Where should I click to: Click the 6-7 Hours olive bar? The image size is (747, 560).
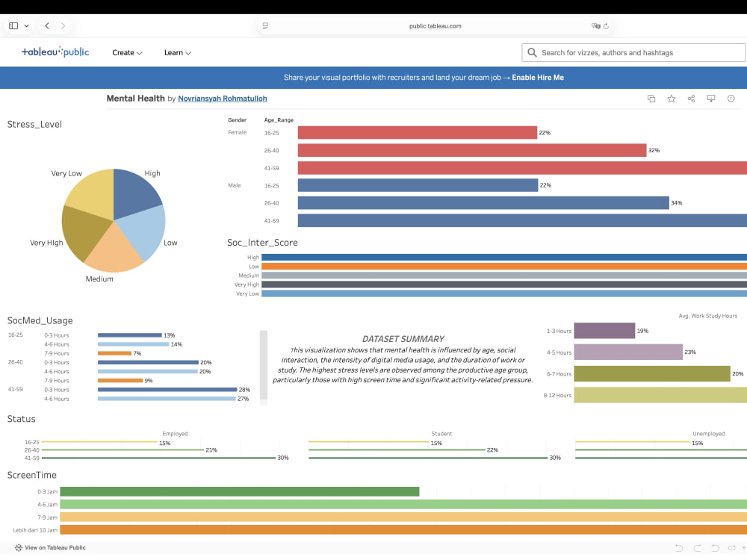point(651,374)
